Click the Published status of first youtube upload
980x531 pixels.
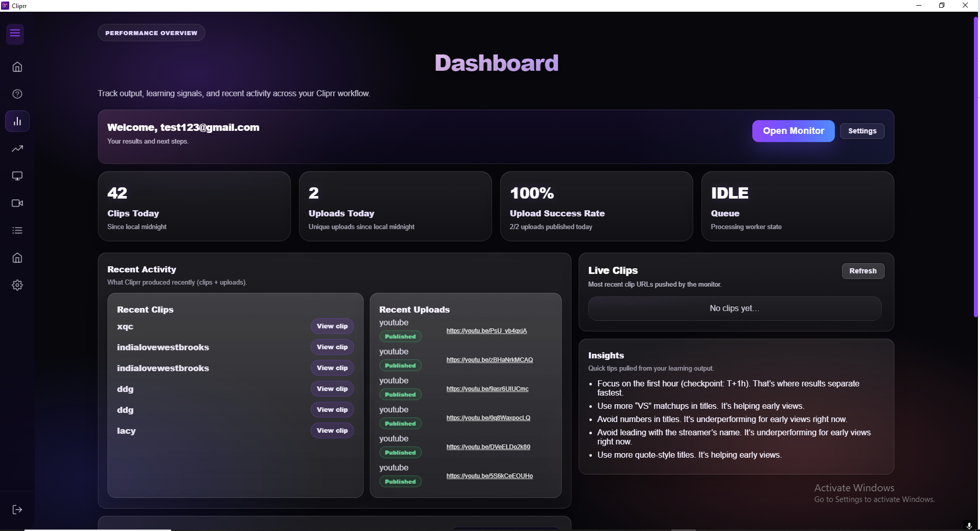400,336
